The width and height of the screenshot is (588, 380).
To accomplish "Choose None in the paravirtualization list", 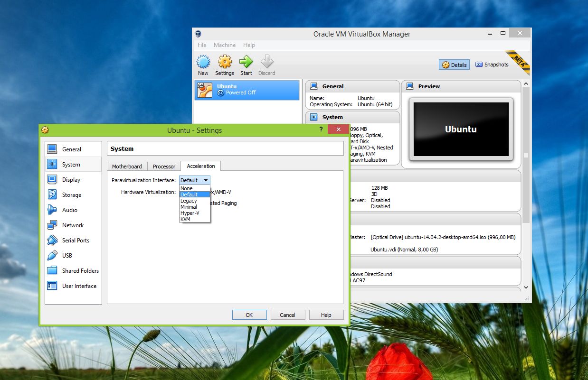I will click(195, 188).
